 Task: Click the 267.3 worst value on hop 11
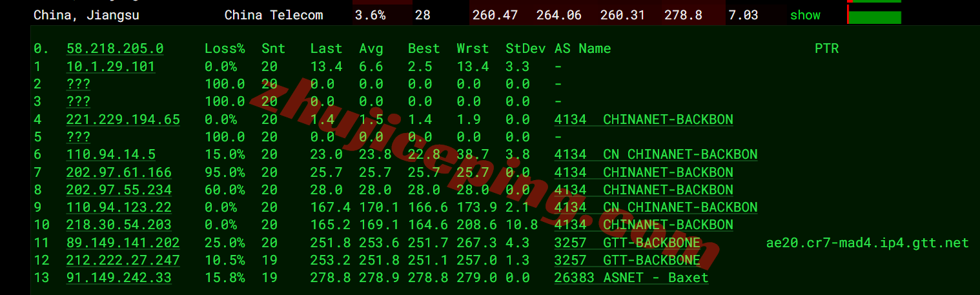(x=476, y=243)
